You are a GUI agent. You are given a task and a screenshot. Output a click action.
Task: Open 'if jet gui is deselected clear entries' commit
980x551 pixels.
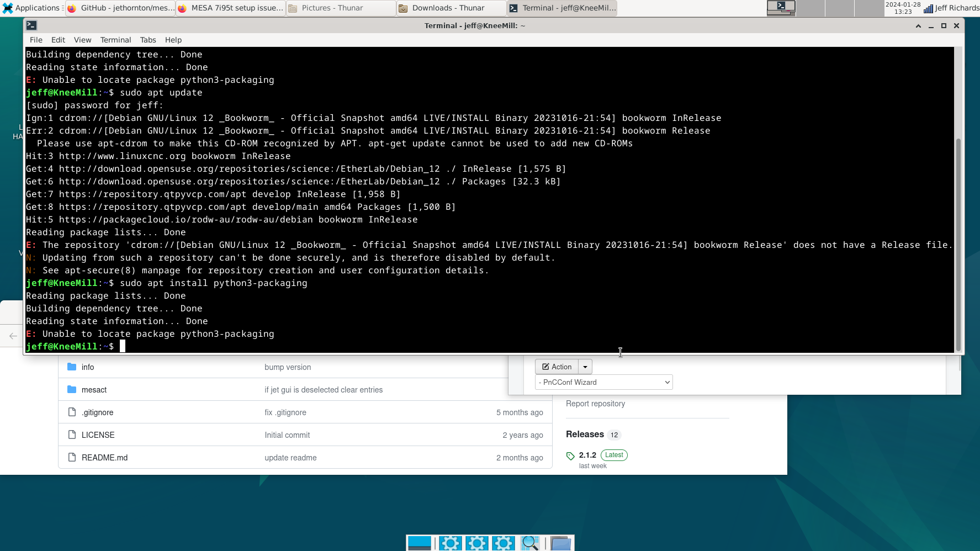click(324, 390)
